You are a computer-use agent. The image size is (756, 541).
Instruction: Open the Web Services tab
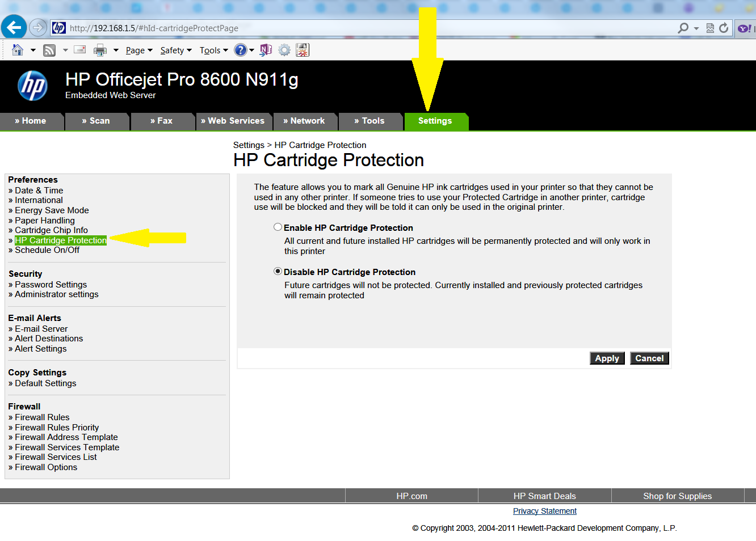point(233,121)
